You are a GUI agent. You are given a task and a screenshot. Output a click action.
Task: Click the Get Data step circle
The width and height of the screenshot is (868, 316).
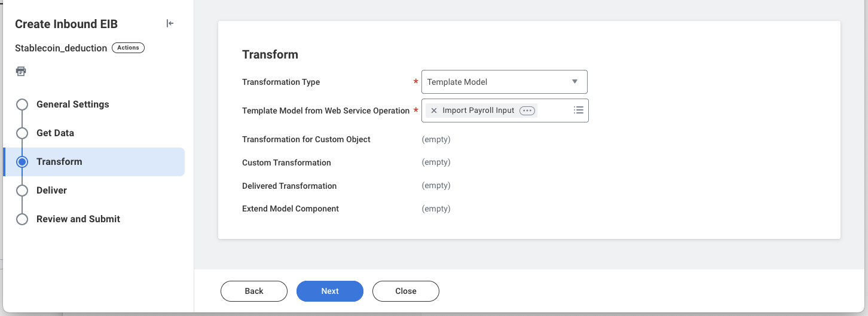point(22,133)
